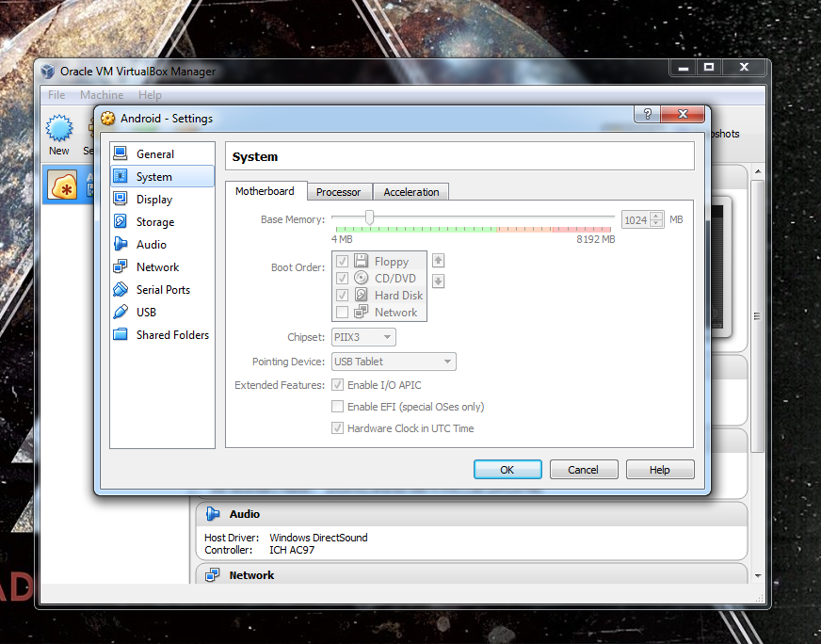
Task: Open the Pointing Device dropdown
Action: pyautogui.click(x=394, y=362)
